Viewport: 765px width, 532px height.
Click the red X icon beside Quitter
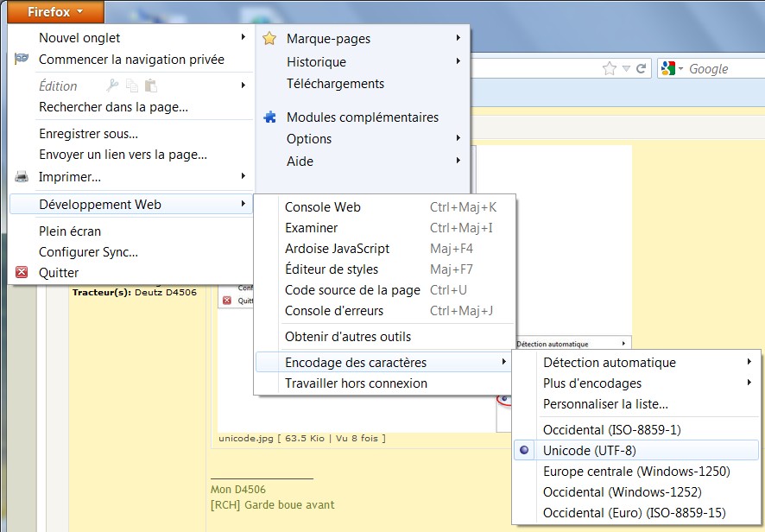click(22, 272)
